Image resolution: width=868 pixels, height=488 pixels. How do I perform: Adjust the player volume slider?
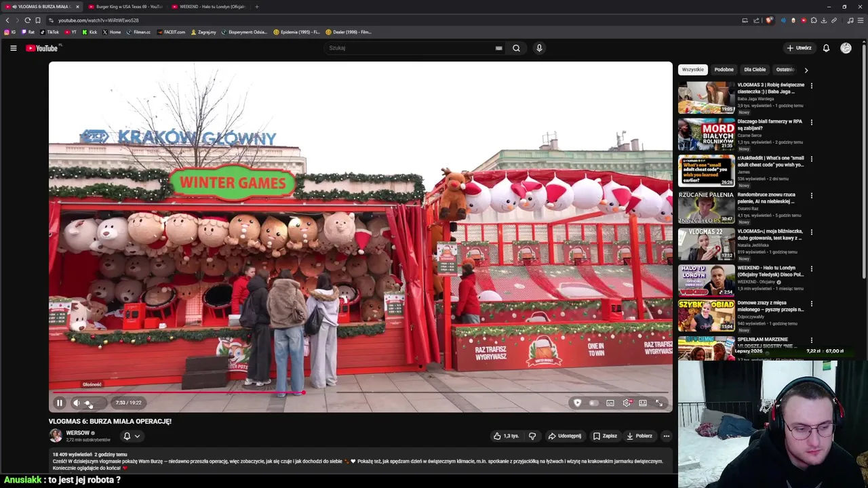pyautogui.click(x=94, y=403)
